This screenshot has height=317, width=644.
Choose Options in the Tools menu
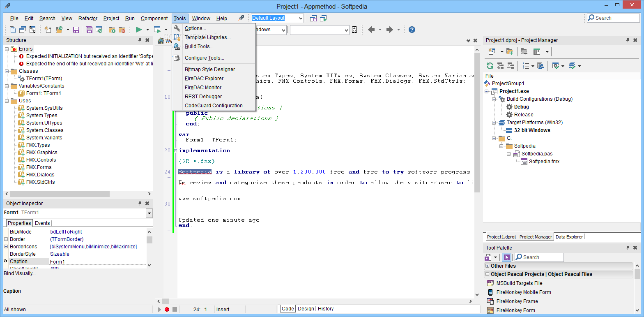pos(195,28)
